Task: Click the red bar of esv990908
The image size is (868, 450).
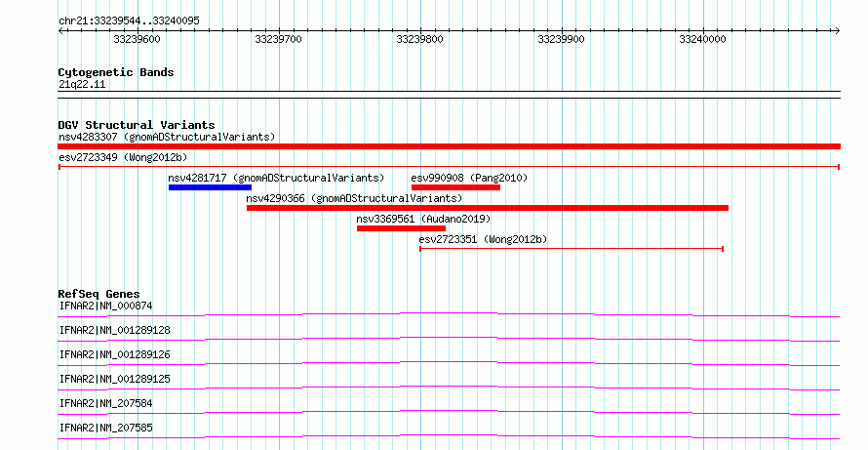Action: tap(455, 187)
